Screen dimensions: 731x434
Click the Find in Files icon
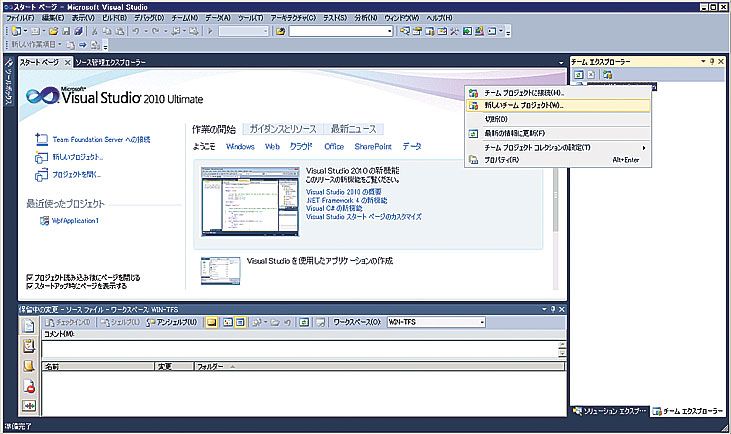280,31
